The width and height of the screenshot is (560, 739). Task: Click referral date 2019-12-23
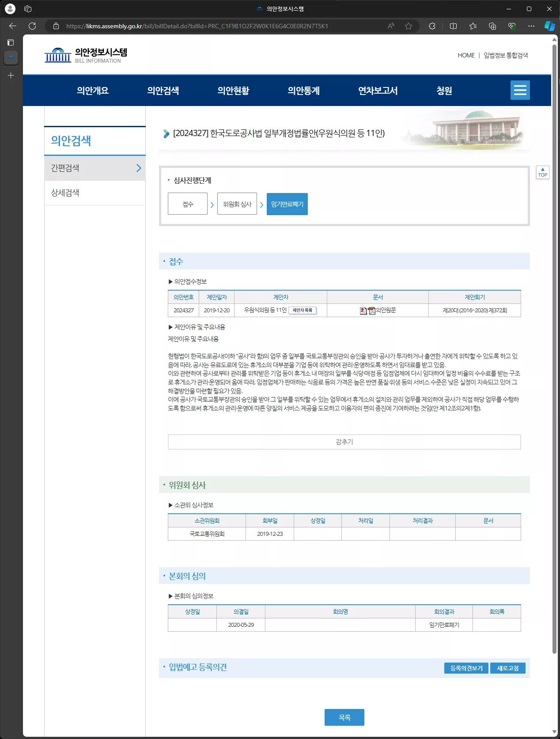coord(270,534)
